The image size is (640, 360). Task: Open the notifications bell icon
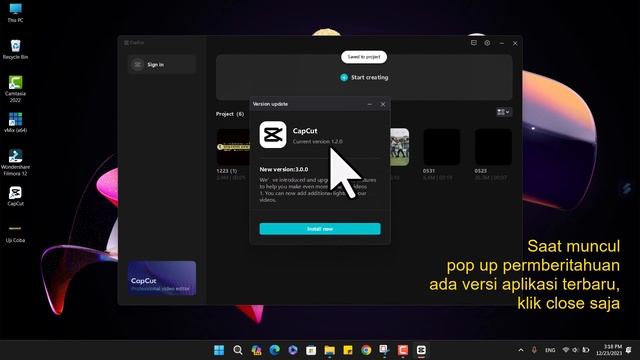pos(629,350)
